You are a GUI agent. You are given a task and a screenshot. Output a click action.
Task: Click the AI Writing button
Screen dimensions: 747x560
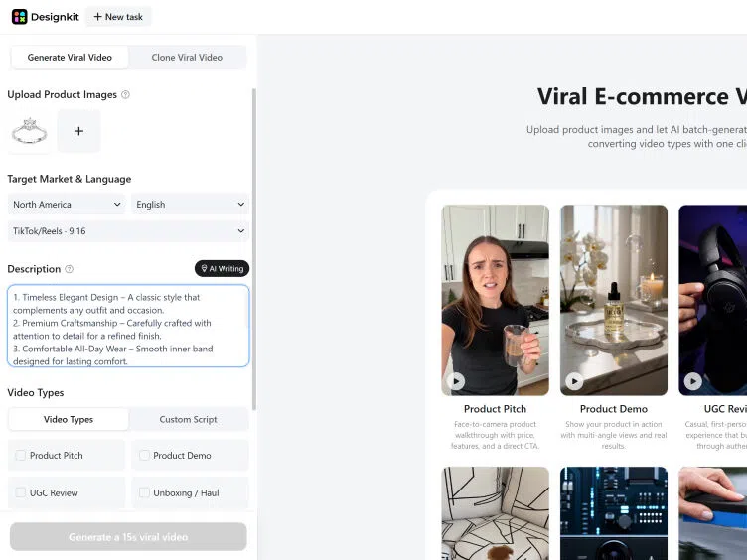tap(222, 268)
